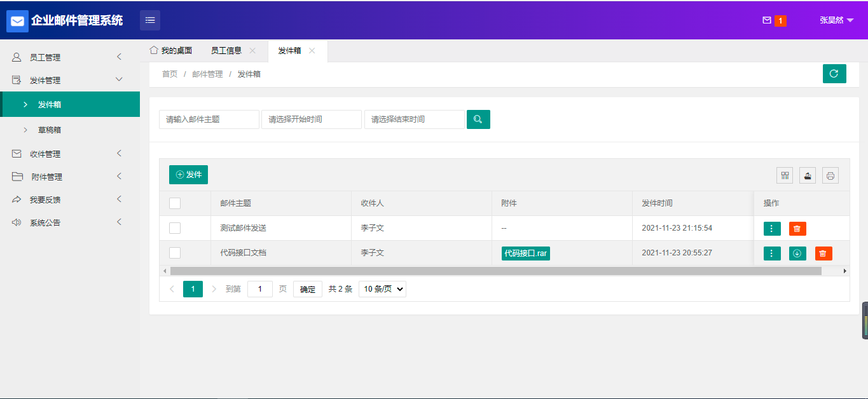Click the 发件管理 compose icon in sidebar
This screenshot has height=399, width=868.
pyautogui.click(x=17, y=80)
